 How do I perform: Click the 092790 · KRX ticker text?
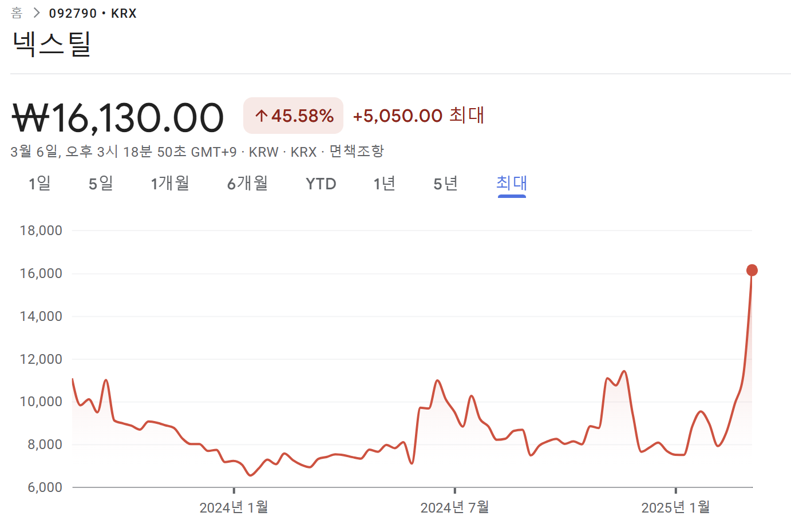(x=93, y=13)
